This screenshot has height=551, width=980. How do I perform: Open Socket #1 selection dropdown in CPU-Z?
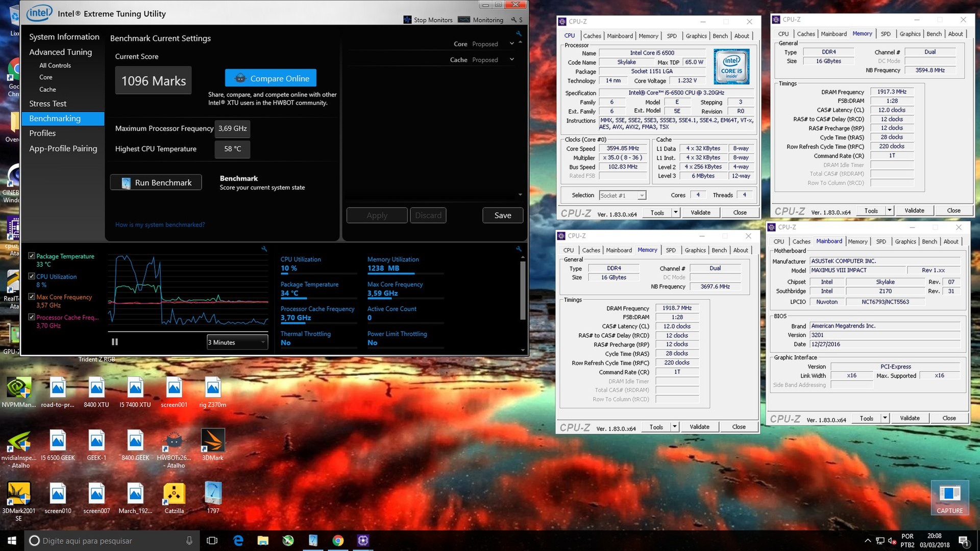623,195
